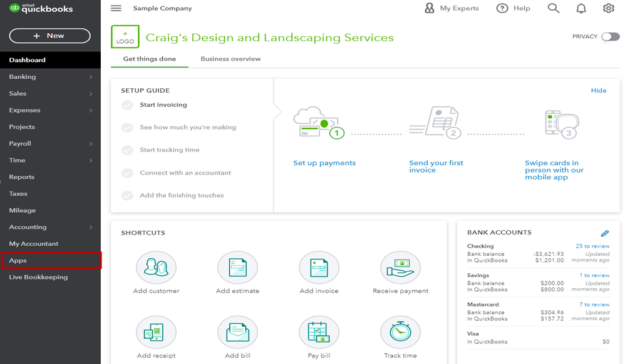
Task: Open the settings gear icon
Action: [x=608, y=8]
